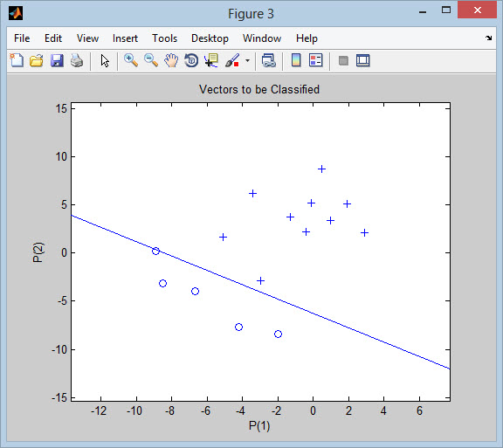
Task: Open the Insert menu
Action: click(x=125, y=38)
